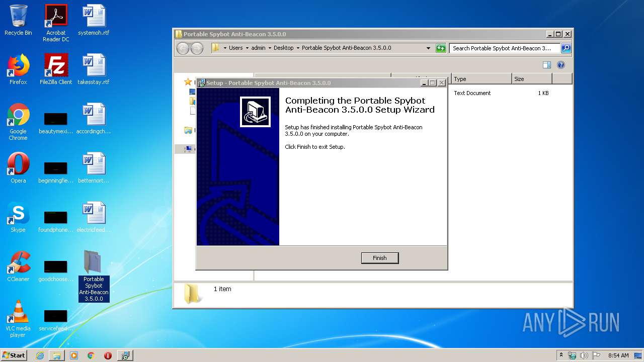Launch CCleaner desktop shortcut
The height and width of the screenshot is (362, 644).
(x=18, y=266)
